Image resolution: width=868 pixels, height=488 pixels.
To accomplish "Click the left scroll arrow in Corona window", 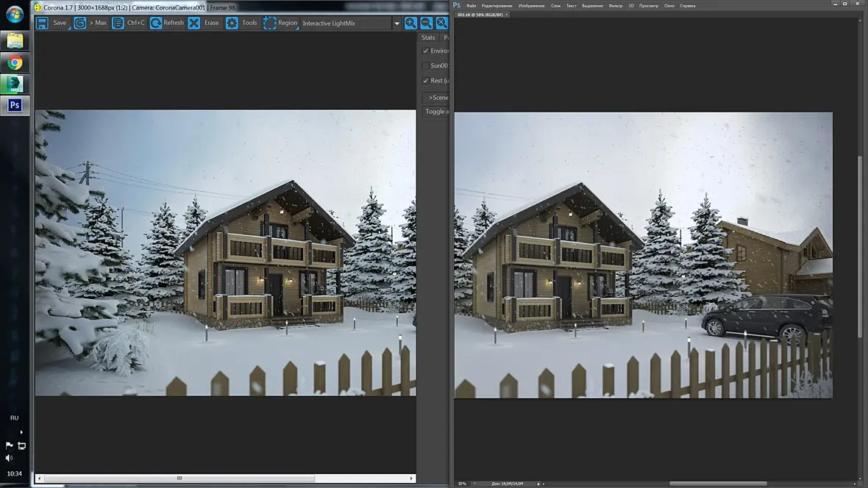I will [39, 478].
